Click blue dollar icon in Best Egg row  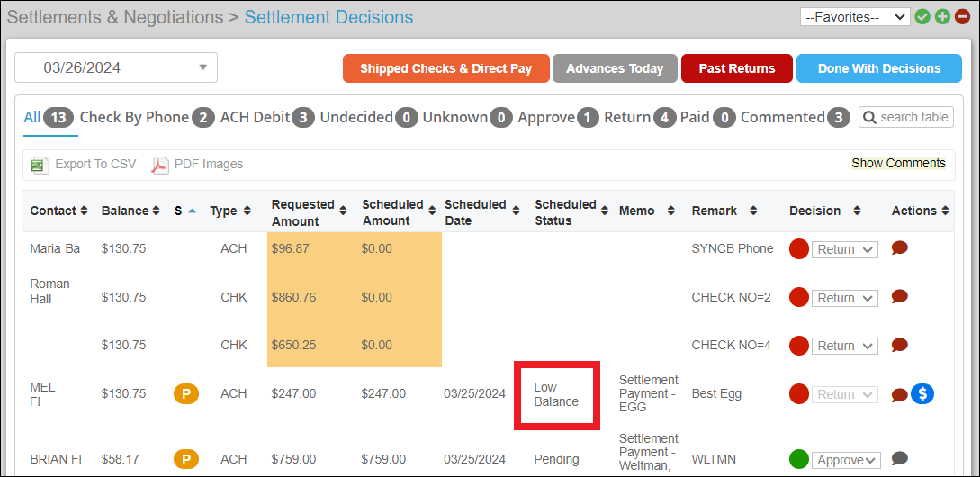[922, 393]
